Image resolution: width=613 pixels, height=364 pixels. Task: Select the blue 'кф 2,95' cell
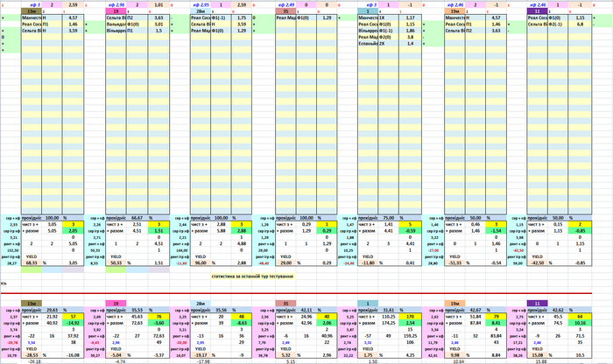pyautogui.click(x=201, y=5)
